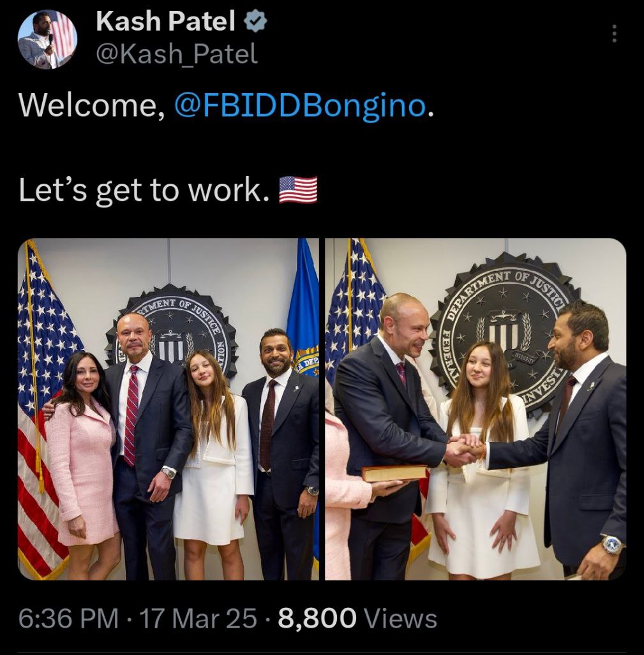
Task: Click the silver wristwatch in the right photo
Action: click(613, 544)
